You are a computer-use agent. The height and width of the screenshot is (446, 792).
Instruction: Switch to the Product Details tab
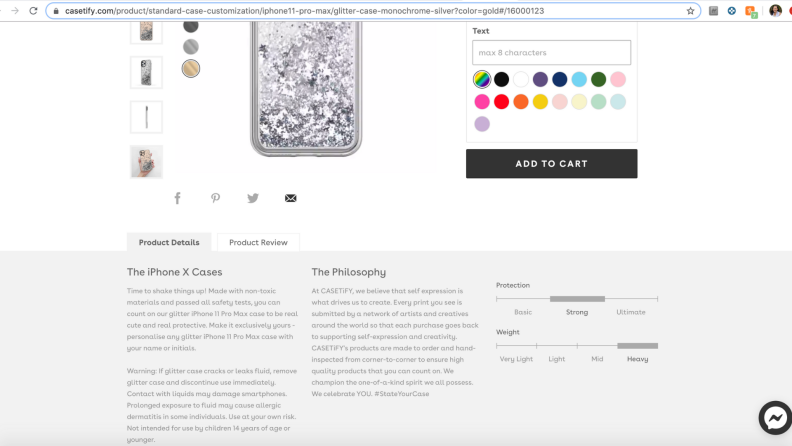coord(169,242)
